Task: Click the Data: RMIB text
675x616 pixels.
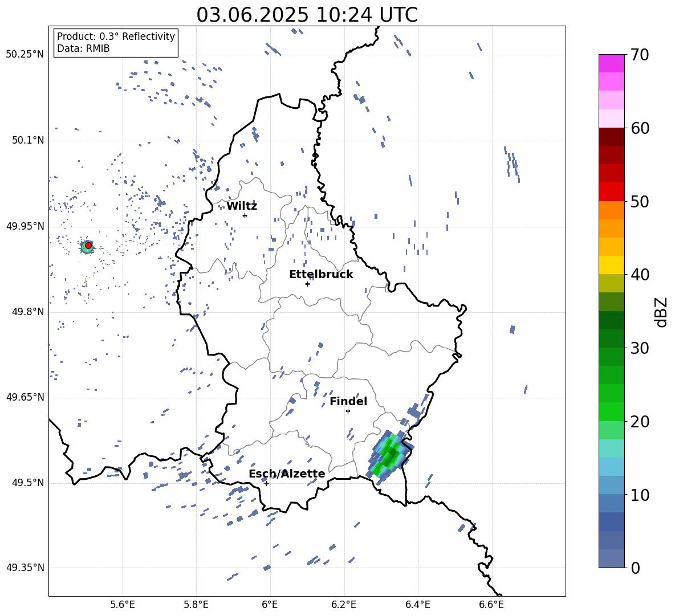Action: point(83,48)
